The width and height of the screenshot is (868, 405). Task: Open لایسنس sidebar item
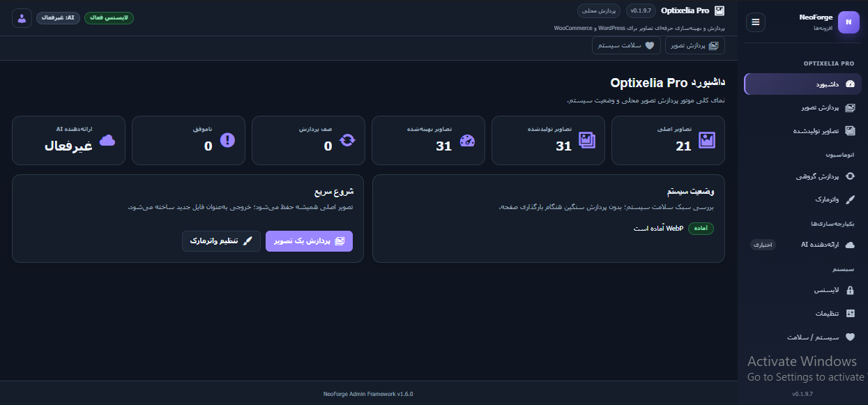pyautogui.click(x=803, y=290)
